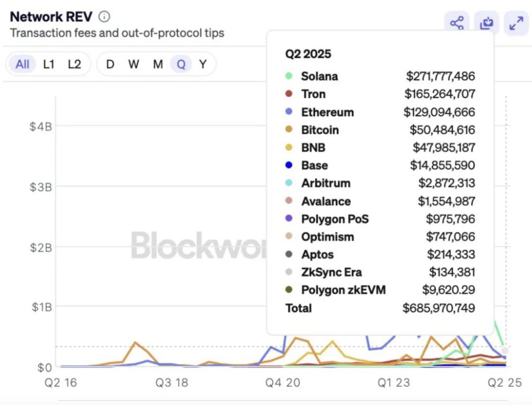Click the $47,985,187 BNB value
Viewport: 532px width, 405px height.
tap(444, 148)
